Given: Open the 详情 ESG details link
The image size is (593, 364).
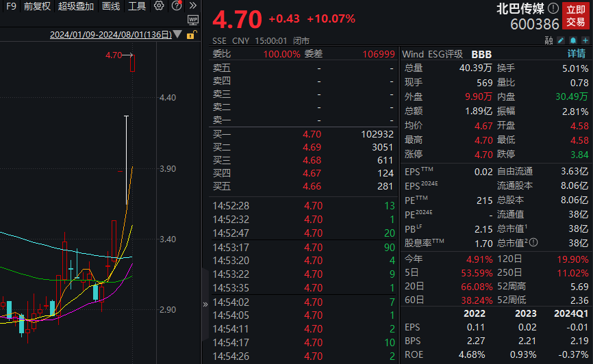Looking at the screenshot, I should tap(576, 53).
